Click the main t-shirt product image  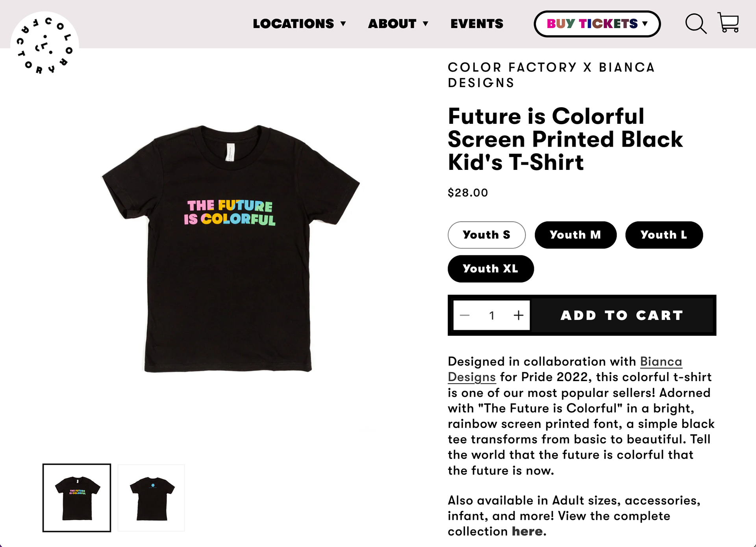pyautogui.click(x=230, y=248)
